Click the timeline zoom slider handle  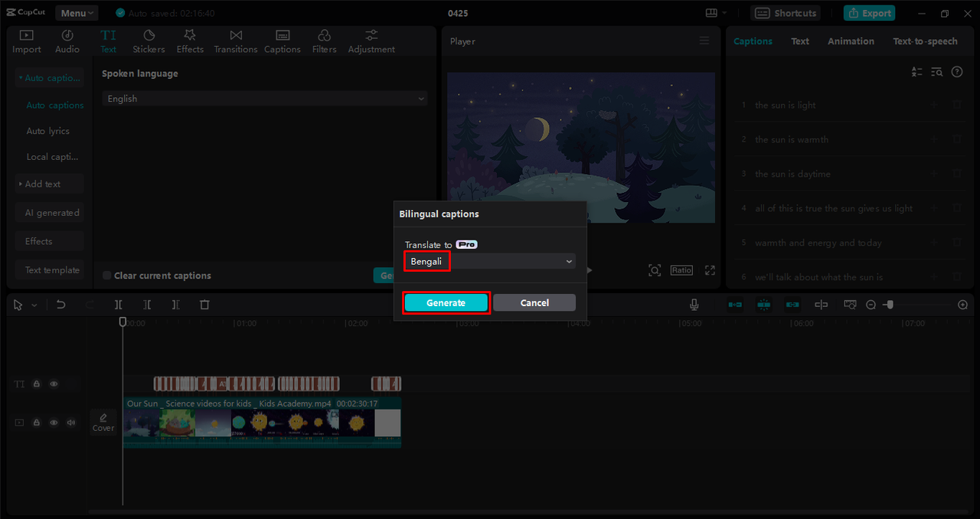pyautogui.click(x=889, y=305)
